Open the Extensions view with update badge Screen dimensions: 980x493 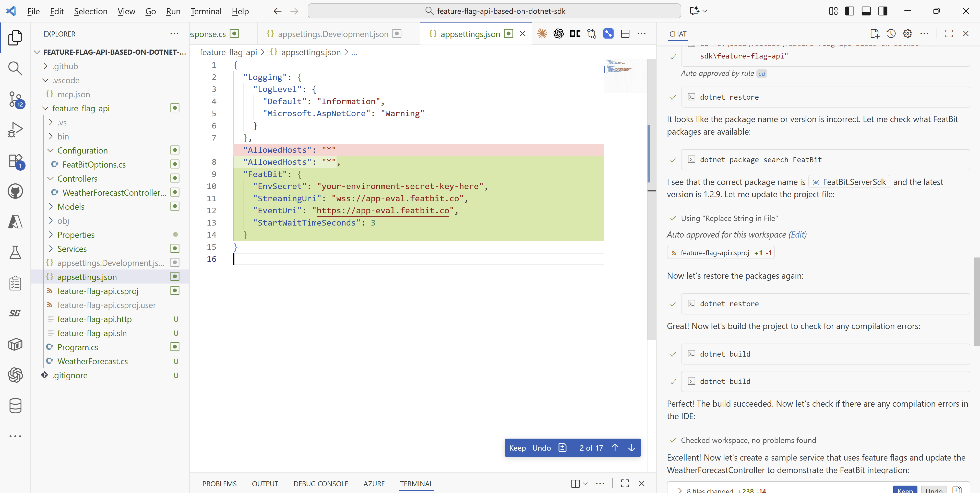click(x=15, y=161)
